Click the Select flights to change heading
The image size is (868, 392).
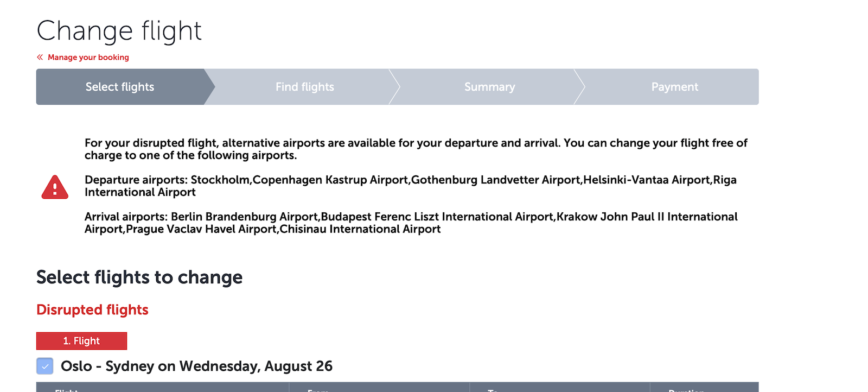pos(139,277)
